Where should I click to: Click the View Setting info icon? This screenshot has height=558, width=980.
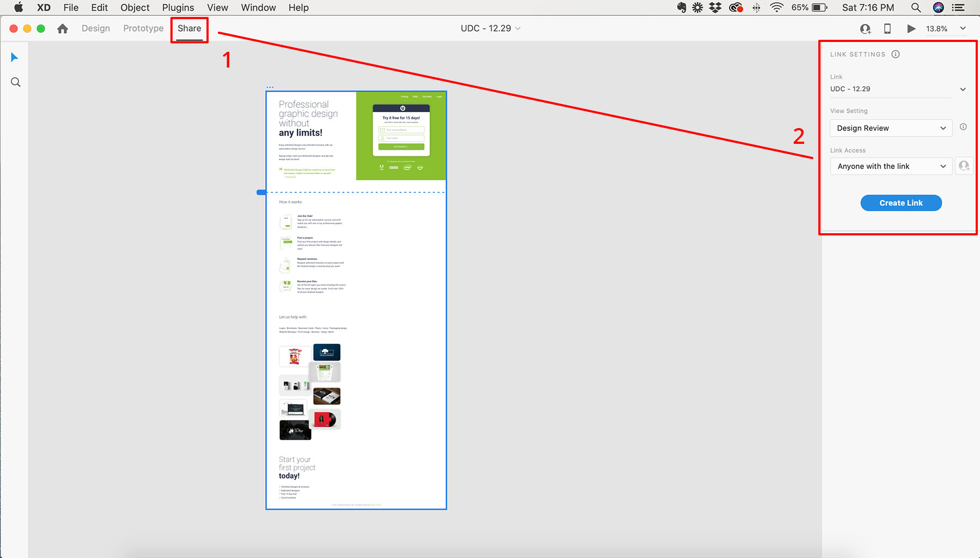pyautogui.click(x=963, y=127)
